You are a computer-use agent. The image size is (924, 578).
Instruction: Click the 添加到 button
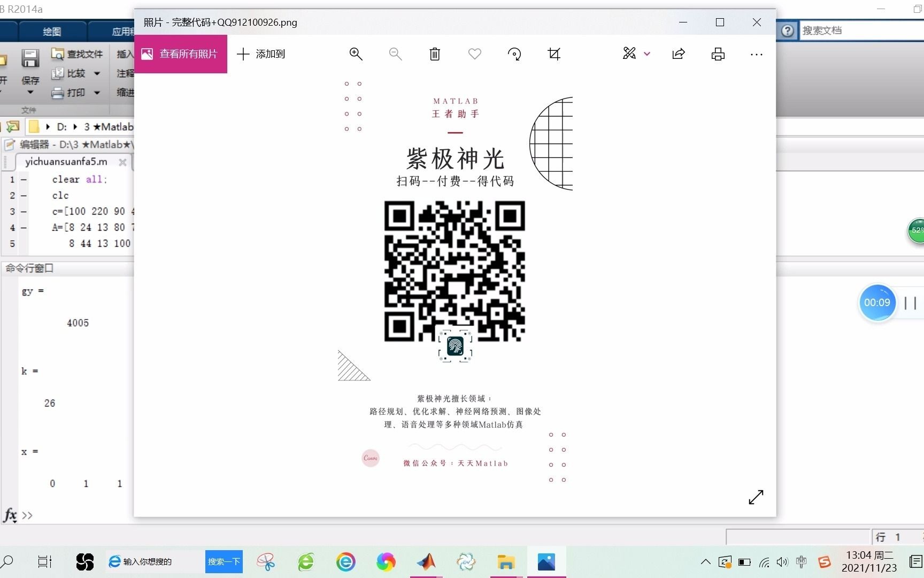(x=261, y=54)
